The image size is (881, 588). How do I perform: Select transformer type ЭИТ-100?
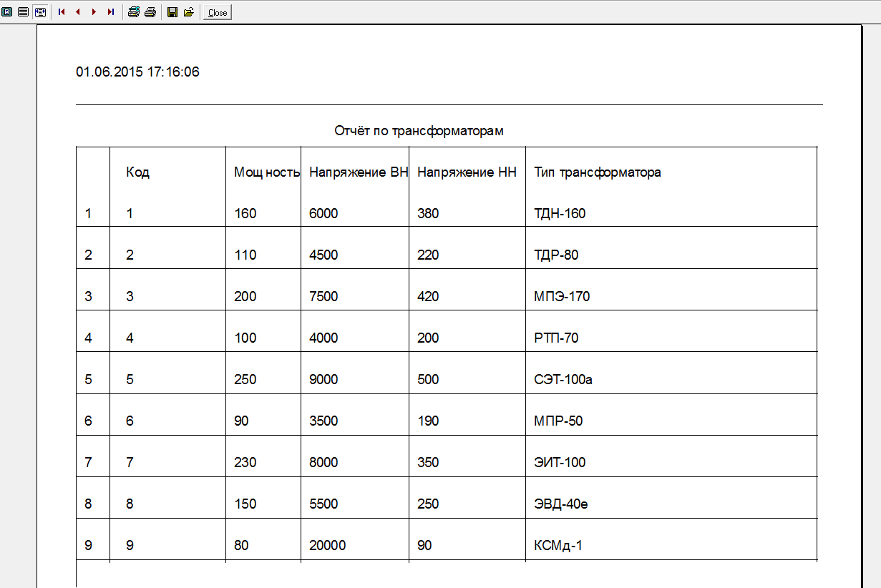pos(560,462)
